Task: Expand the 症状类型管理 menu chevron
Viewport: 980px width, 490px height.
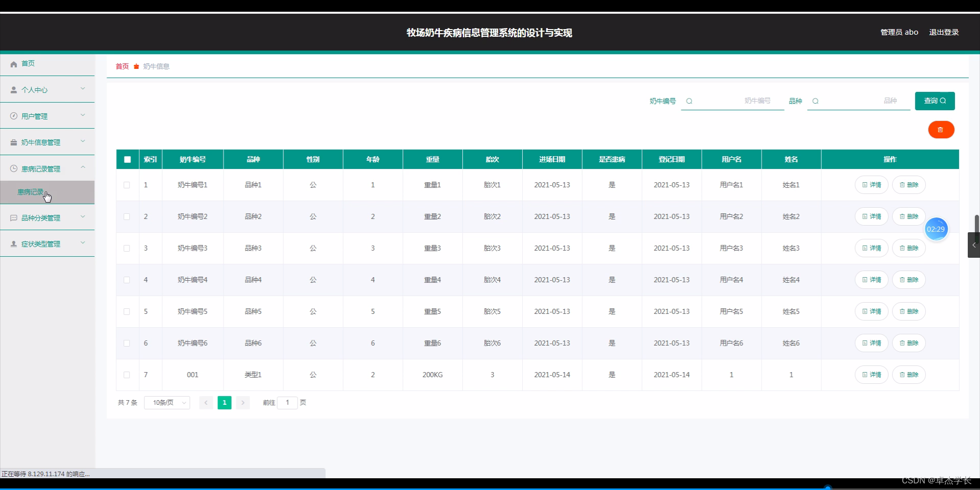Action: pyautogui.click(x=83, y=243)
